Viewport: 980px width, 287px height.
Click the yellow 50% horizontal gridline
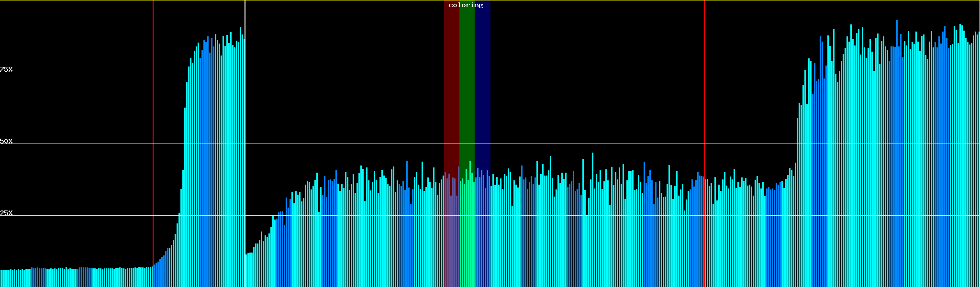[574, 144]
